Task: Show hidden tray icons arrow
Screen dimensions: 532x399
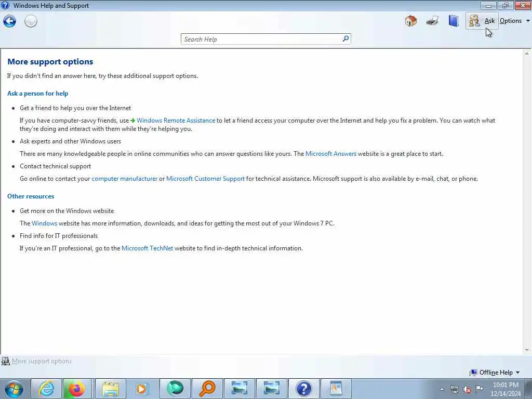Action: pos(442,389)
